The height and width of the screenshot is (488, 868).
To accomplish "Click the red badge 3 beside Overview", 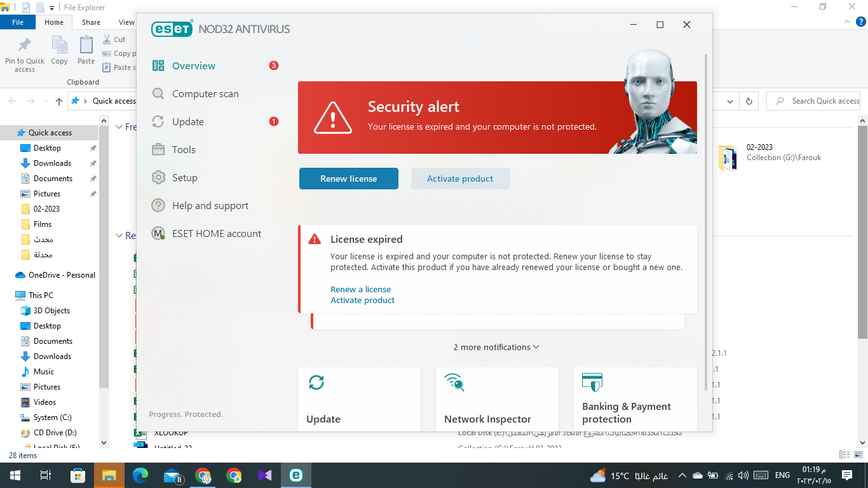I will coord(274,65).
